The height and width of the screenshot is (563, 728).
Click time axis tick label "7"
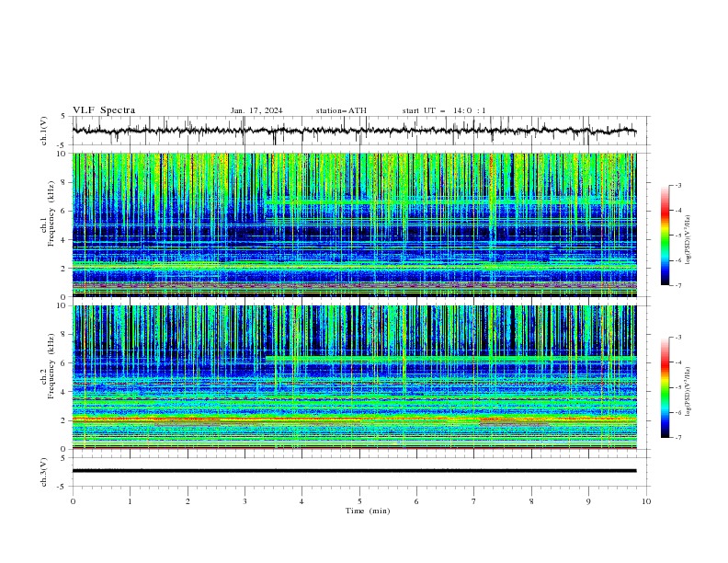click(474, 501)
